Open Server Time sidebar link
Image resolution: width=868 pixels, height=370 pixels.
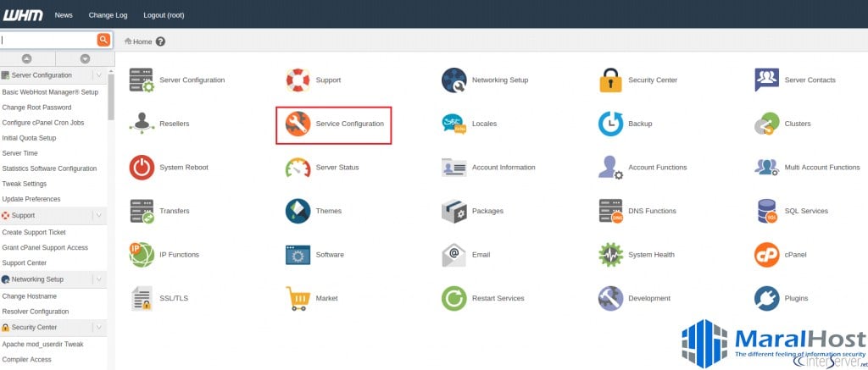click(20, 153)
